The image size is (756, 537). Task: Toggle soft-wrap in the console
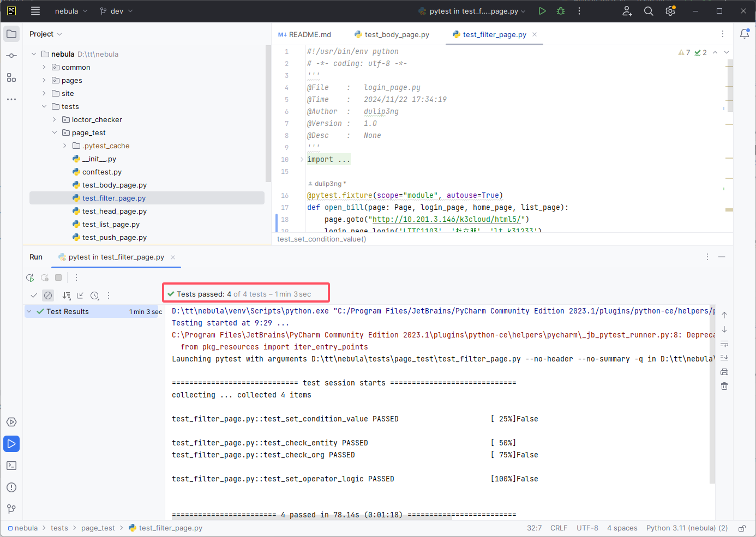pos(724,343)
